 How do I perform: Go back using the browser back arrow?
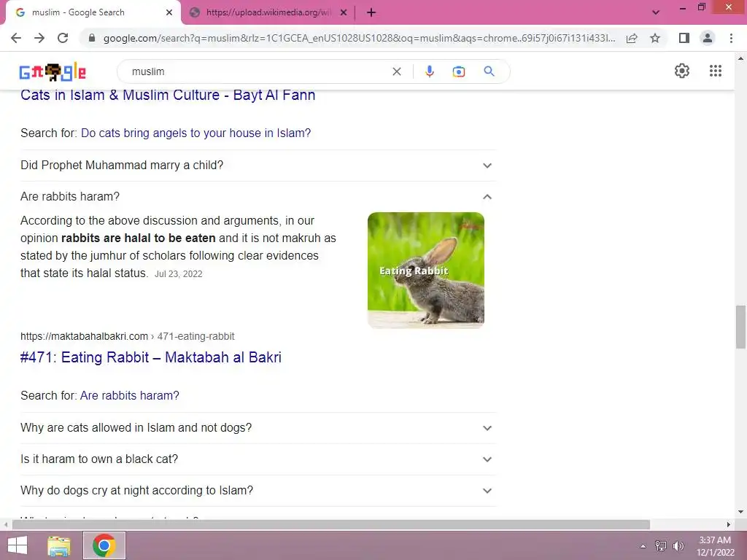pos(16,38)
